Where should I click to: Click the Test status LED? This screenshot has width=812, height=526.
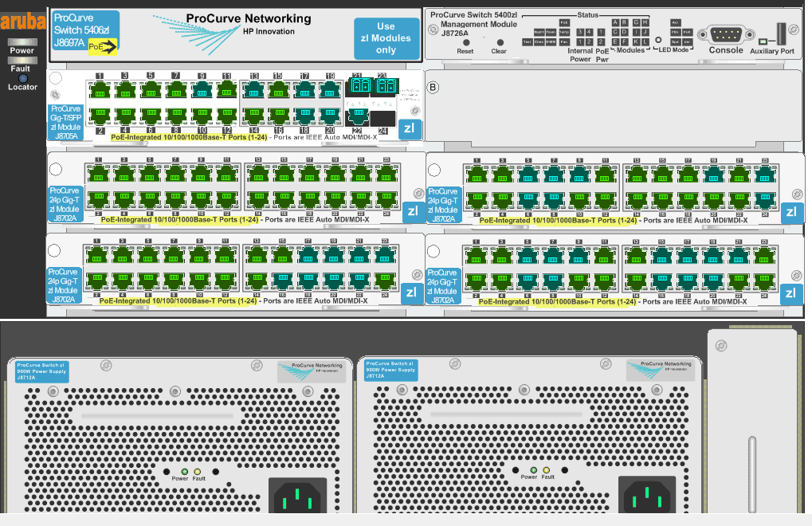tap(528, 42)
